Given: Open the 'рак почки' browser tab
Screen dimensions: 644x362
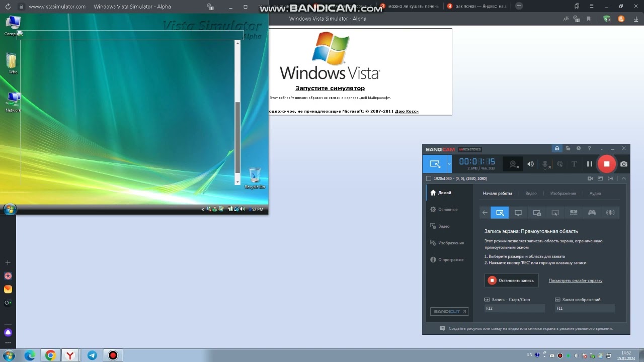Looking at the screenshot, I should click(x=478, y=6).
